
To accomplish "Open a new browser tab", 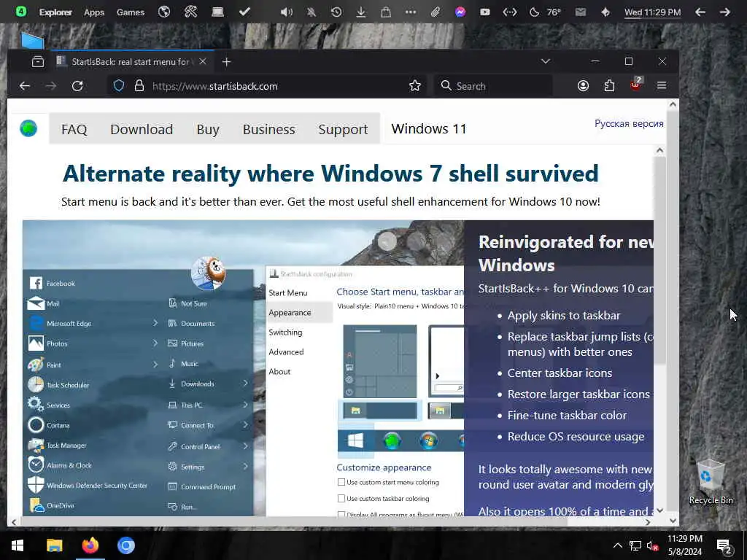I will 227,61.
